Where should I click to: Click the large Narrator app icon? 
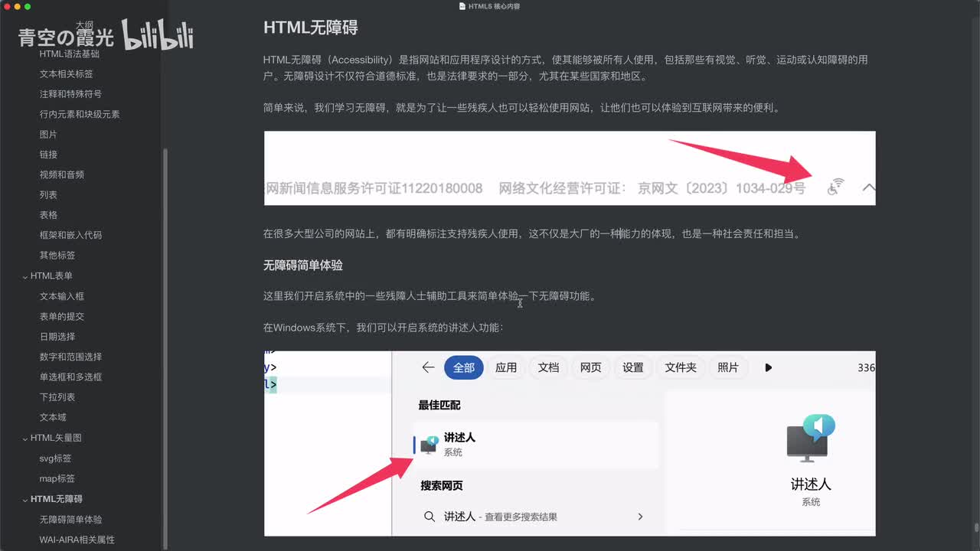pyautogui.click(x=811, y=438)
